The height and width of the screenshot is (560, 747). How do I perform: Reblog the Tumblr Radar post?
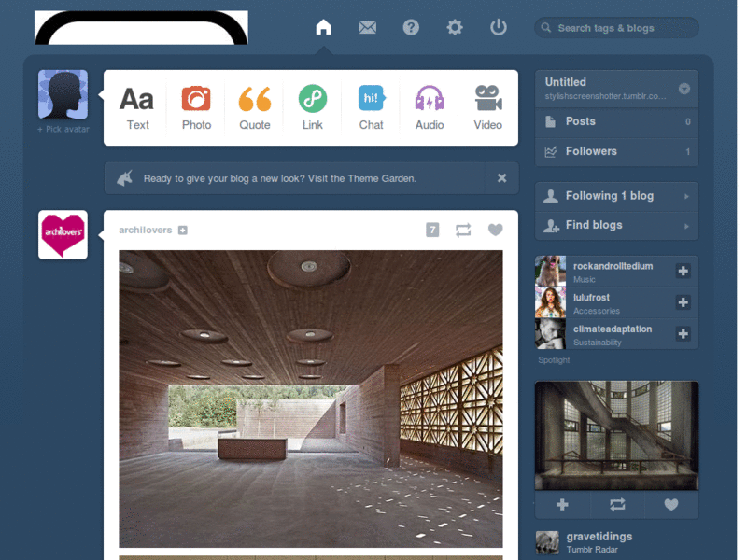click(x=617, y=504)
